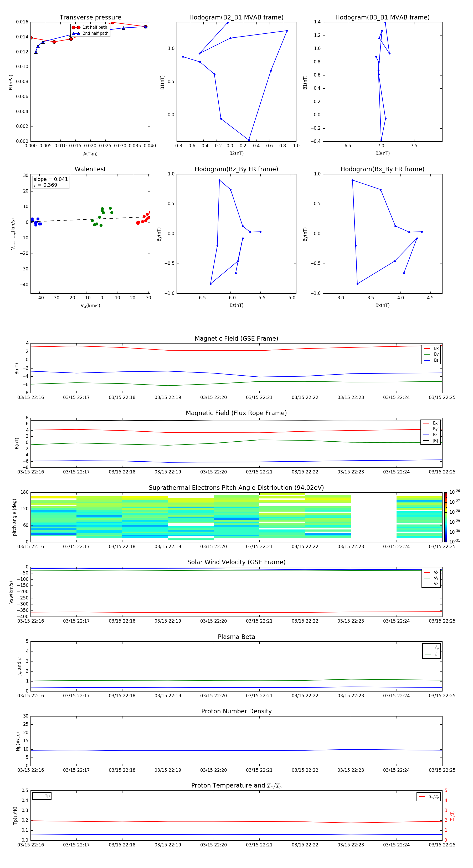Click the 'VA(km/s)' x-axis label
Viewport: 473px width, 868px height.
pyautogui.click(x=90, y=306)
